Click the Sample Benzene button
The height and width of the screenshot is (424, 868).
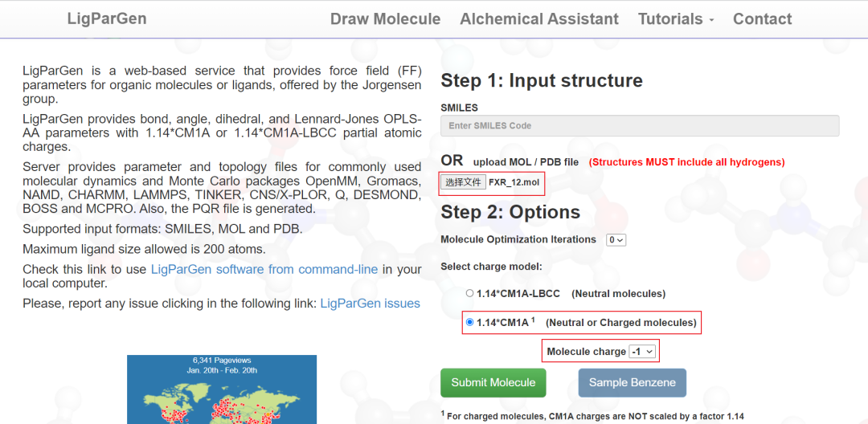point(632,383)
